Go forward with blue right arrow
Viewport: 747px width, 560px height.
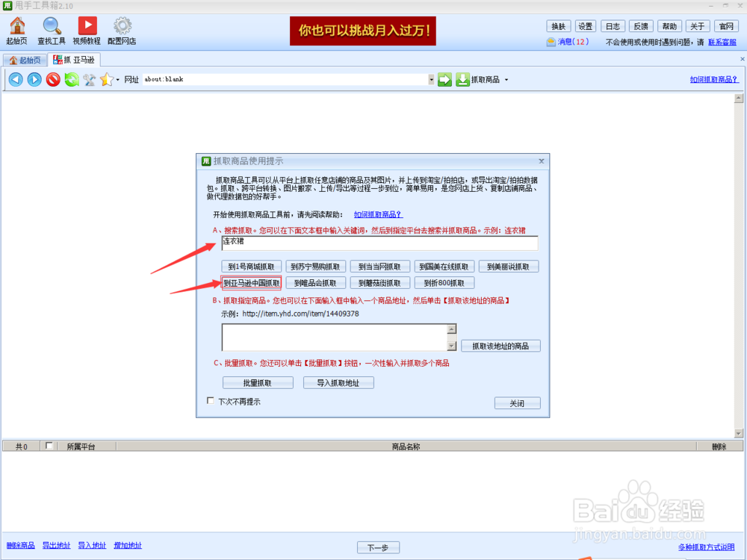(x=34, y=79)
